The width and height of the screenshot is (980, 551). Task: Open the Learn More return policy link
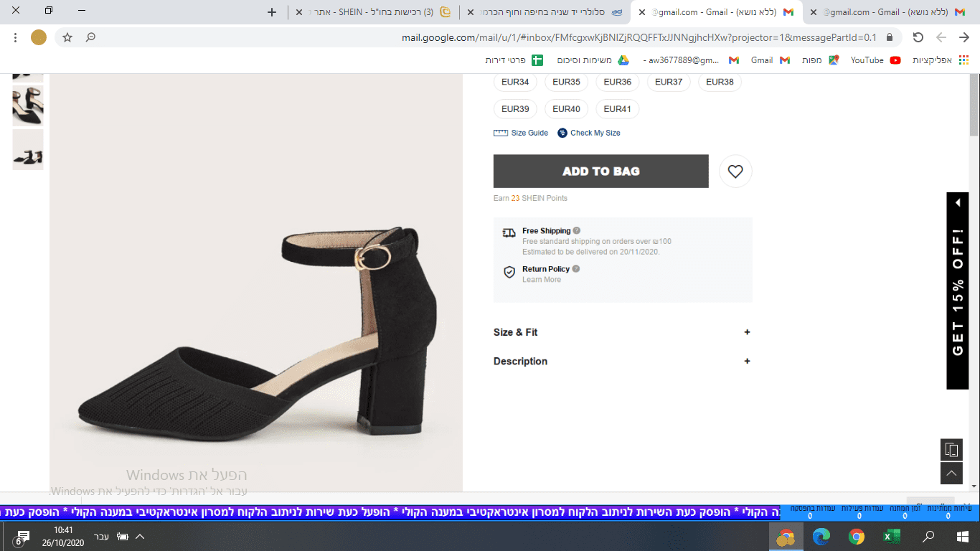(x=542, y=280)
